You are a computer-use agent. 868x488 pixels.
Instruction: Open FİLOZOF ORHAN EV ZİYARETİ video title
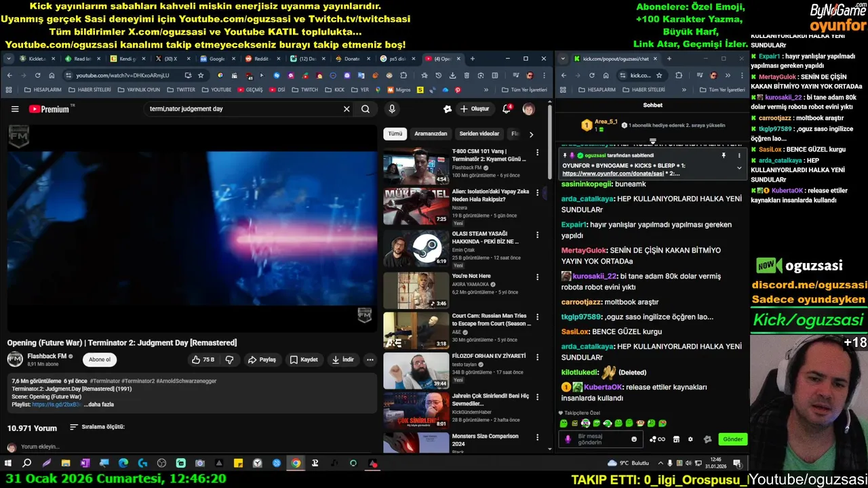click(x=489, y=356)
